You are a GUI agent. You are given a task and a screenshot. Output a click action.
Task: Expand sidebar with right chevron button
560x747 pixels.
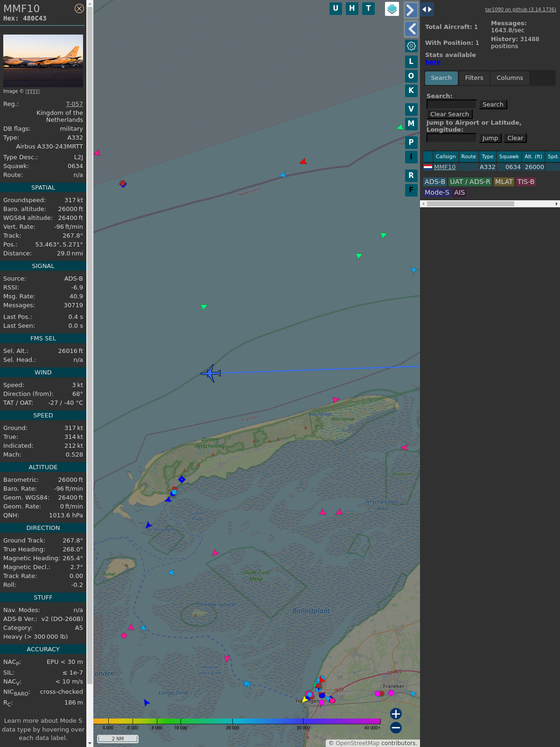[x=411, y=10]
